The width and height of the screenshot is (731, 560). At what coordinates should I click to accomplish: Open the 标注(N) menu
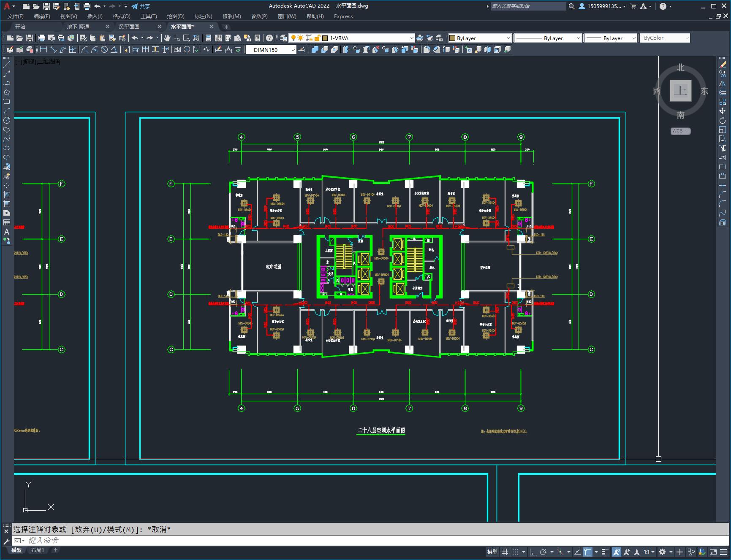pos(203,16)
